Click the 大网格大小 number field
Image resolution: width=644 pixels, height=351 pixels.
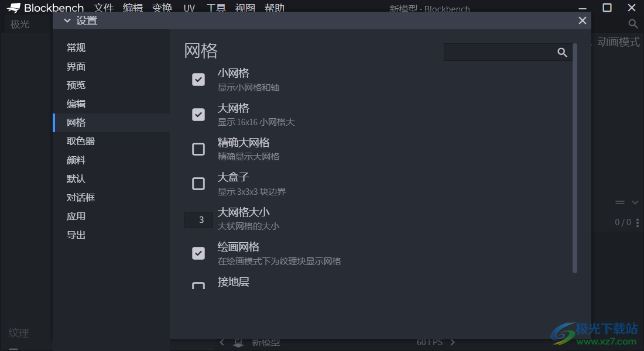(198, 219)
